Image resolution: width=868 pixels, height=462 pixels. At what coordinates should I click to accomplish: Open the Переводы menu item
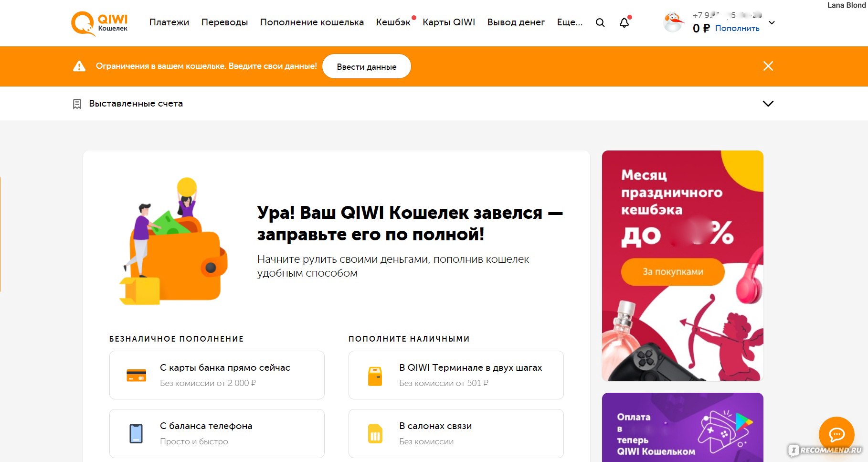point(224,22)
